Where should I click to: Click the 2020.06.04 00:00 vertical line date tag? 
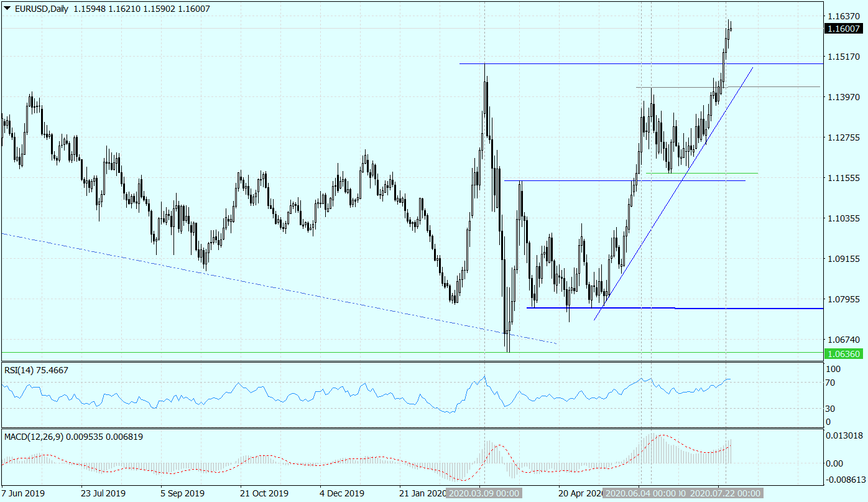[640, 493]
